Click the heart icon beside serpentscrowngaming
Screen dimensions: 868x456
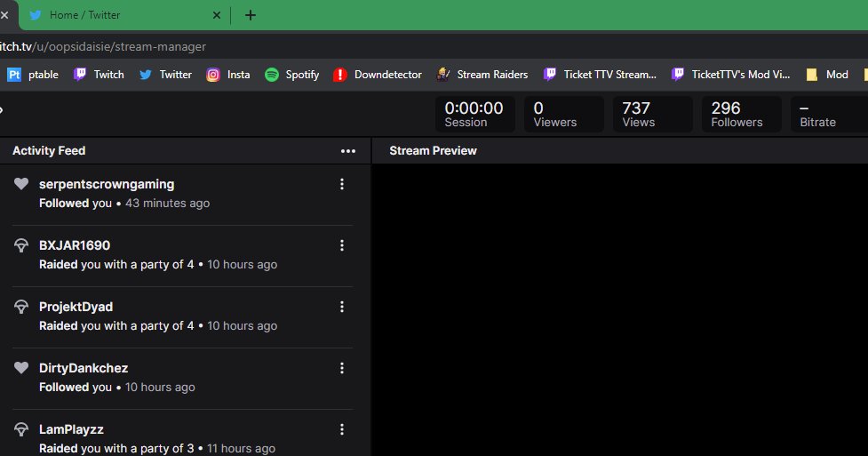point(21,184)
